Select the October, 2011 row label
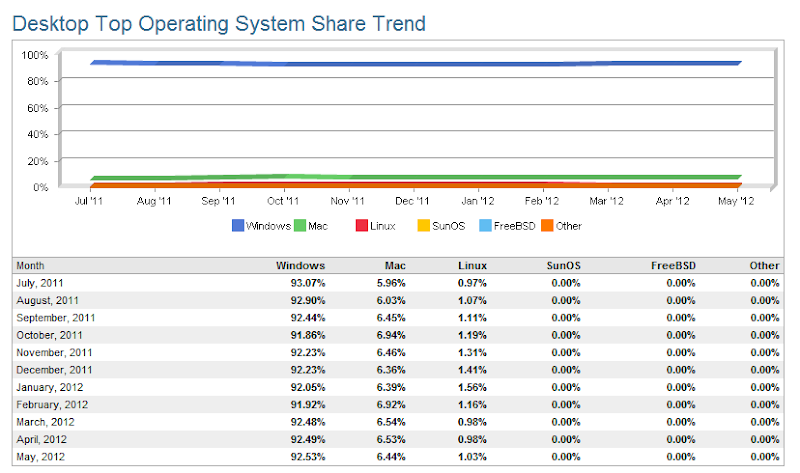The height and width of the screenshot is (473, 800). (47, 335)
